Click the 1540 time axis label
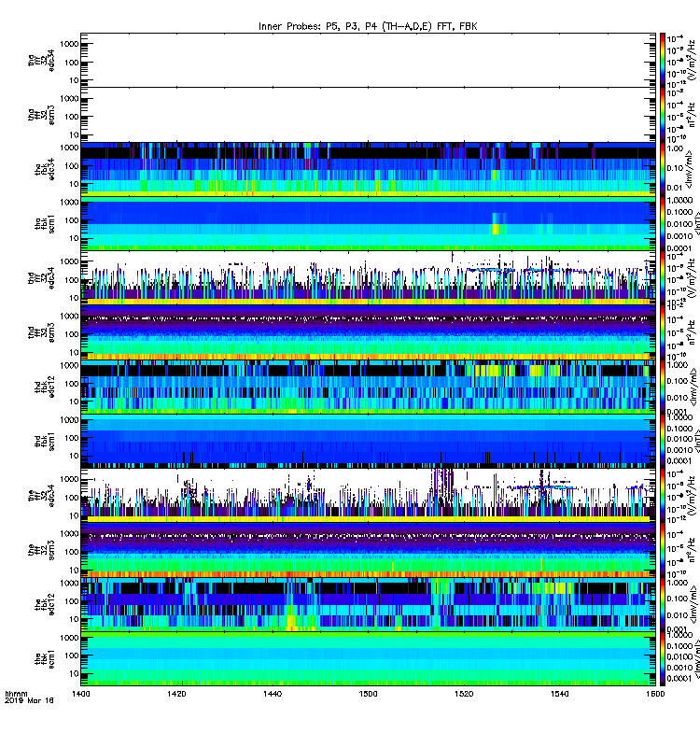The image size is (700, 747). (559, 694)
